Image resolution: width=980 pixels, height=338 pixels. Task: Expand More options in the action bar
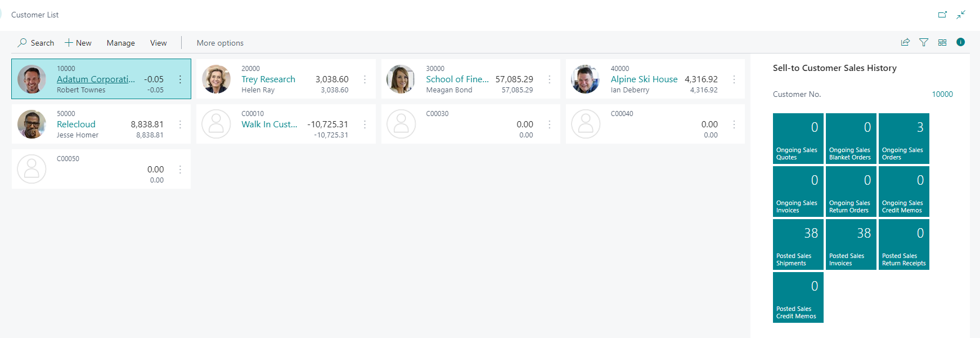[220, 43]
